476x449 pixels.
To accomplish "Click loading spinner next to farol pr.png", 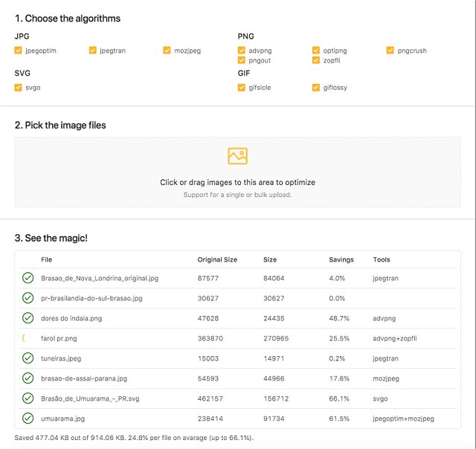I will 25,338.
